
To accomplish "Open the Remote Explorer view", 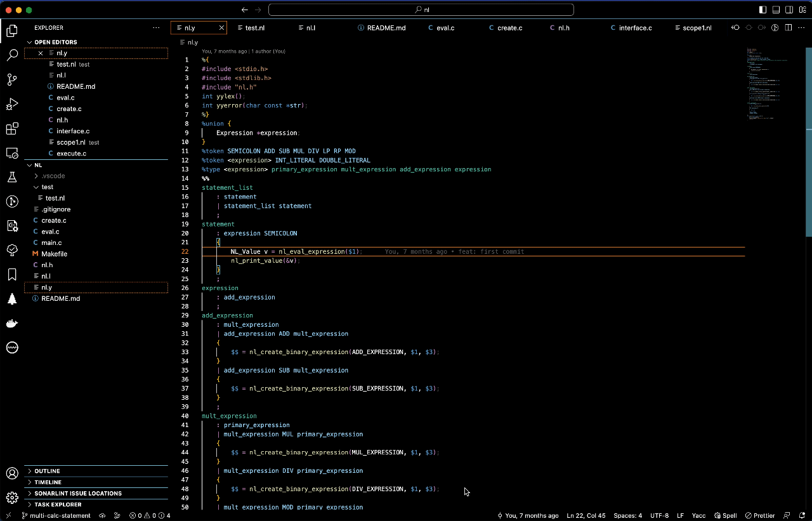I will click(12, 153).
